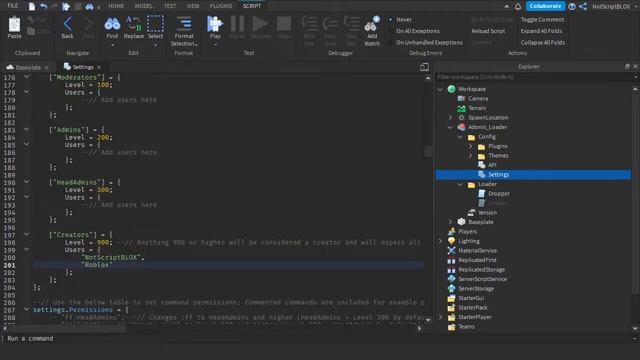Click Reload Script
Viewport: 640px width, 360px height.
tap(488, 31)
